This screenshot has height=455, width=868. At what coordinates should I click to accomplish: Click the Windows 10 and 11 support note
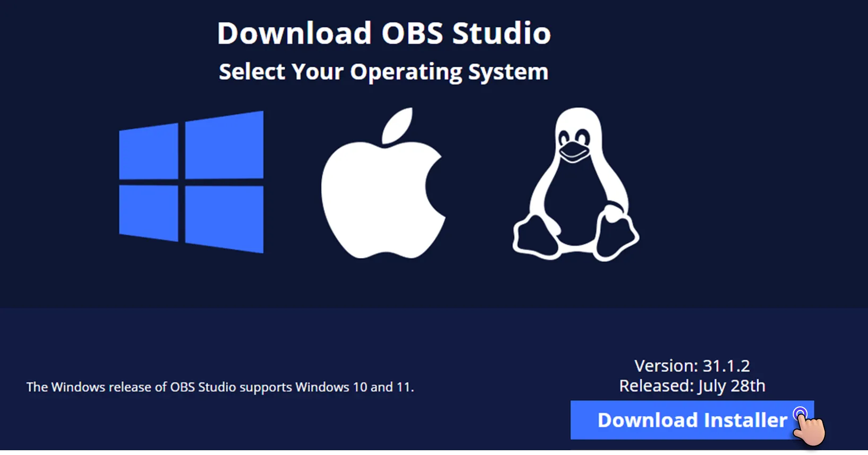220,387
